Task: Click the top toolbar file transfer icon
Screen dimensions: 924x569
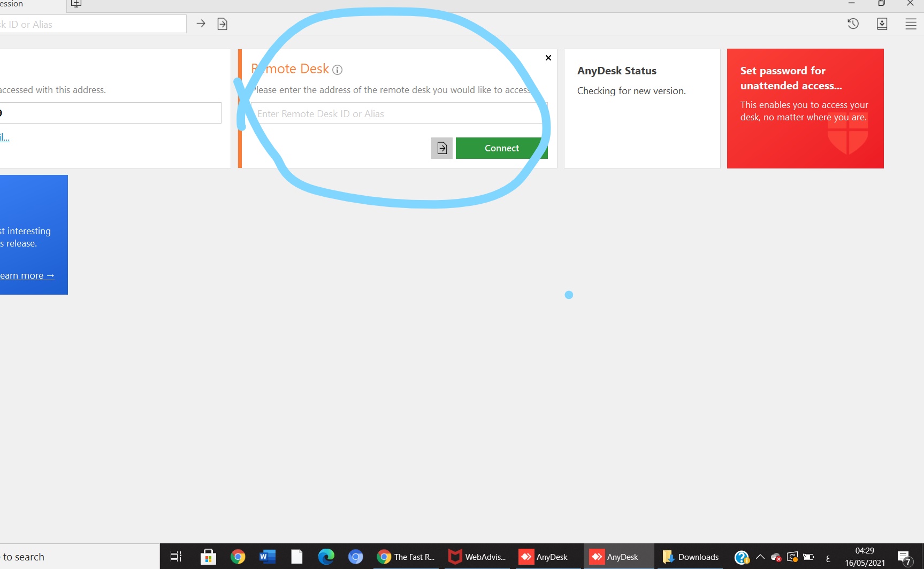Action: tap(223, 24)
